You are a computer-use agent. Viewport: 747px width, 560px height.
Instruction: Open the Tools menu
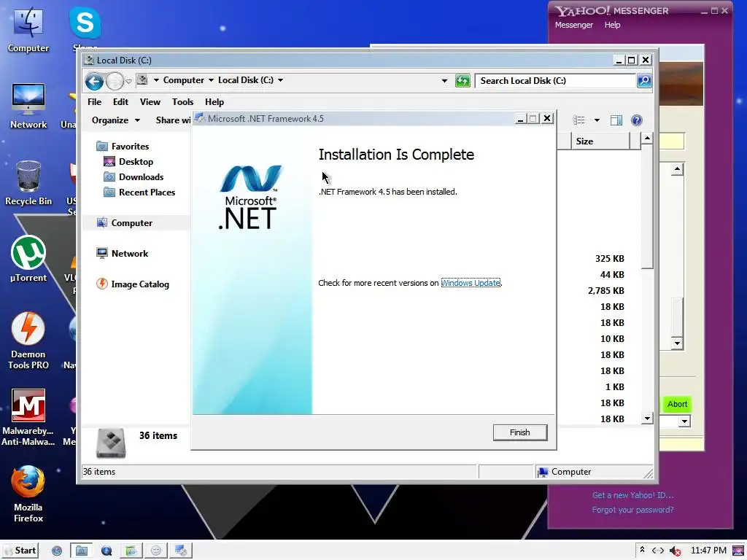[x=182, y=102]
